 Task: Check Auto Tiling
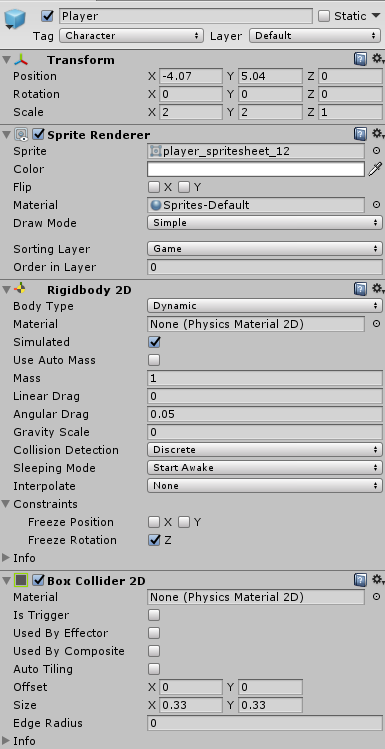(x=154, y=669)
